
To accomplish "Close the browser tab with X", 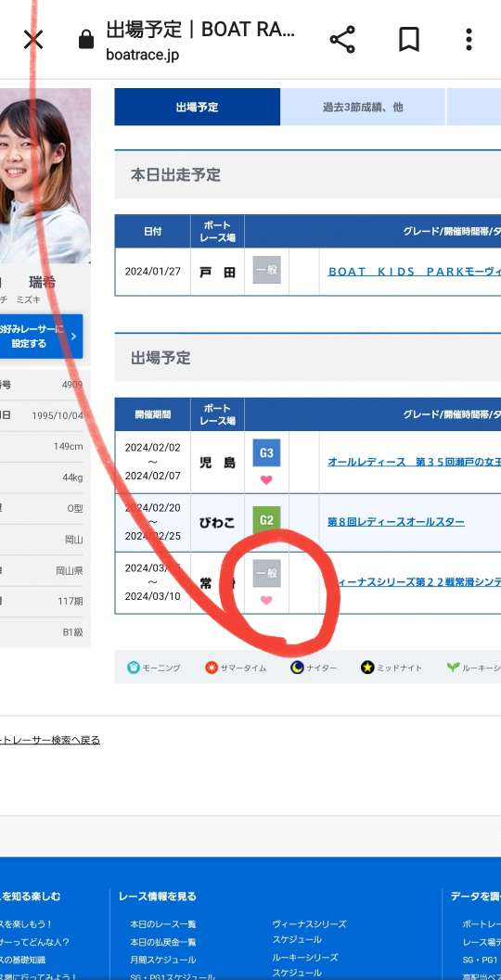I will 33,40.
